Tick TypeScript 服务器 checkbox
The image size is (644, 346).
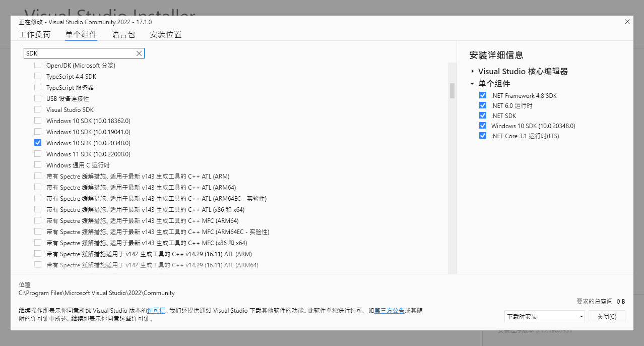pyautogui.click(x=38, y=87)
